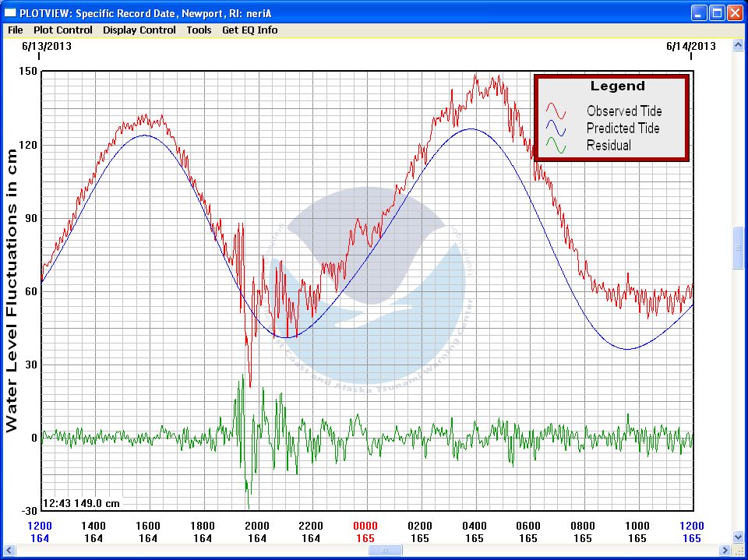
Task: Expand the Display Control menu
Action: click(139, 30)
